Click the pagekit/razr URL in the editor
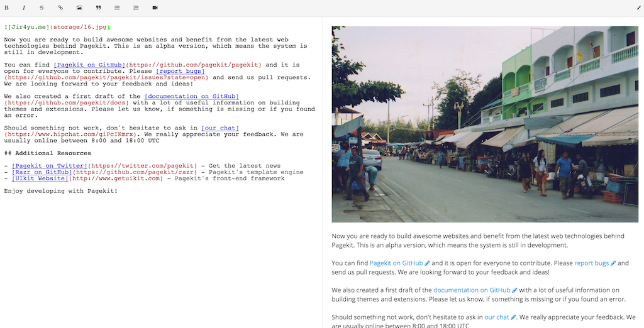The image size is (644, 328). pos(135,172)
